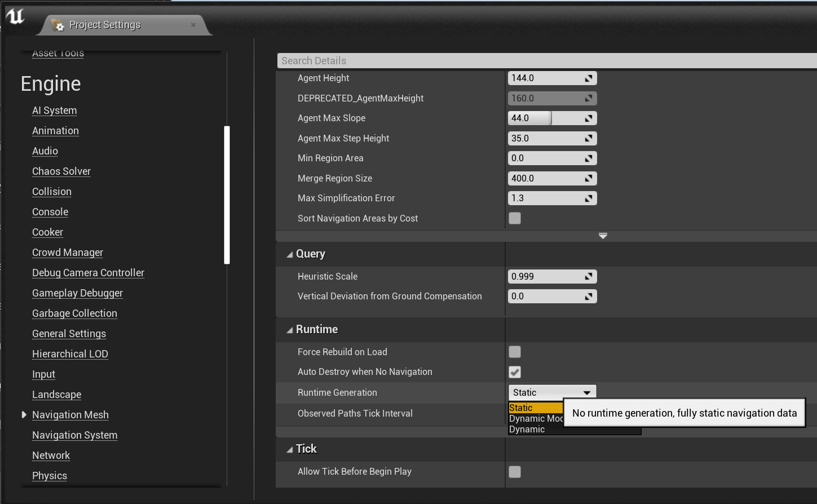The image size is (817, 504).
Task: Click the Vertical Deviation spinner icon
Action: (588, 297)
